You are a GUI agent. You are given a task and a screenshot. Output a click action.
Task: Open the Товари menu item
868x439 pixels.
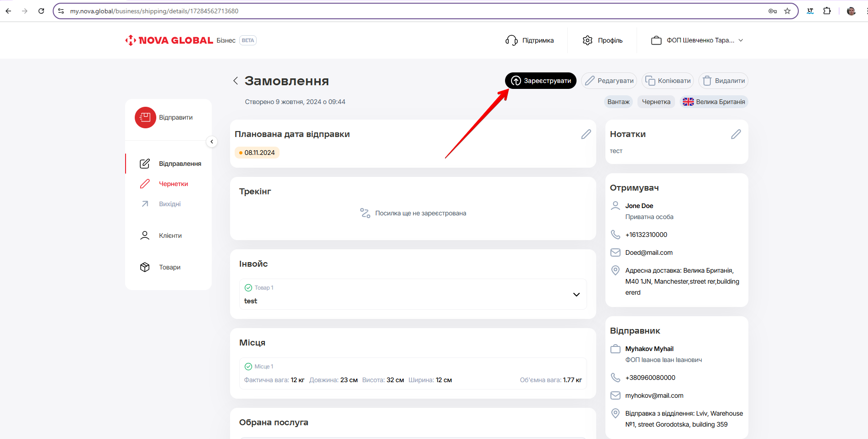170,267
